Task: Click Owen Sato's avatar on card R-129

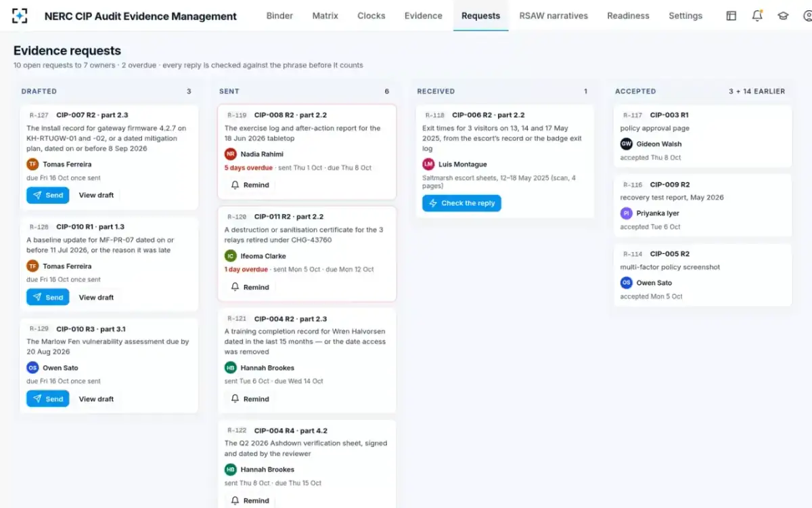Action: [x=32, y=368]
